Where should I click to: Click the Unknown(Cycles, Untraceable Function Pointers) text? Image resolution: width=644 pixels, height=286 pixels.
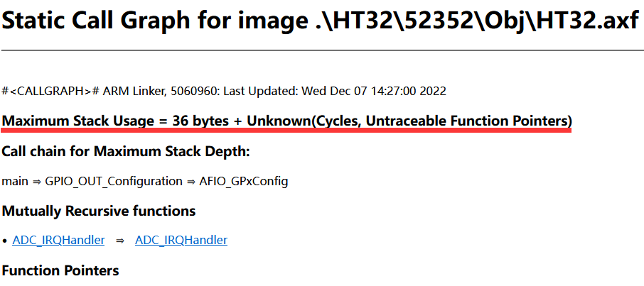409,121
